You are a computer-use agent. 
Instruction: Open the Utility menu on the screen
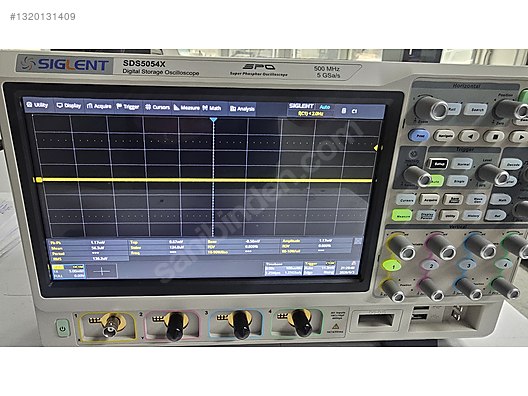pos(37,105)
